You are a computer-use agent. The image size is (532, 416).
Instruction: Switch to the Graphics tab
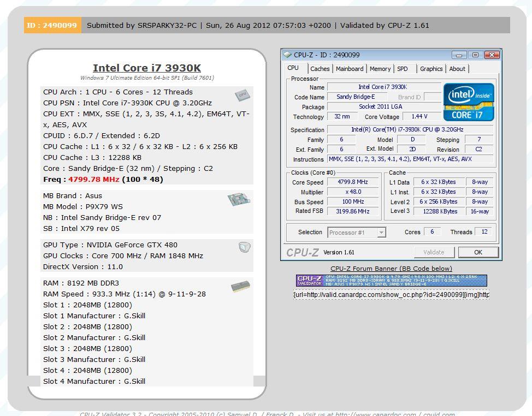pyautogui.click(x=431, y=69)
